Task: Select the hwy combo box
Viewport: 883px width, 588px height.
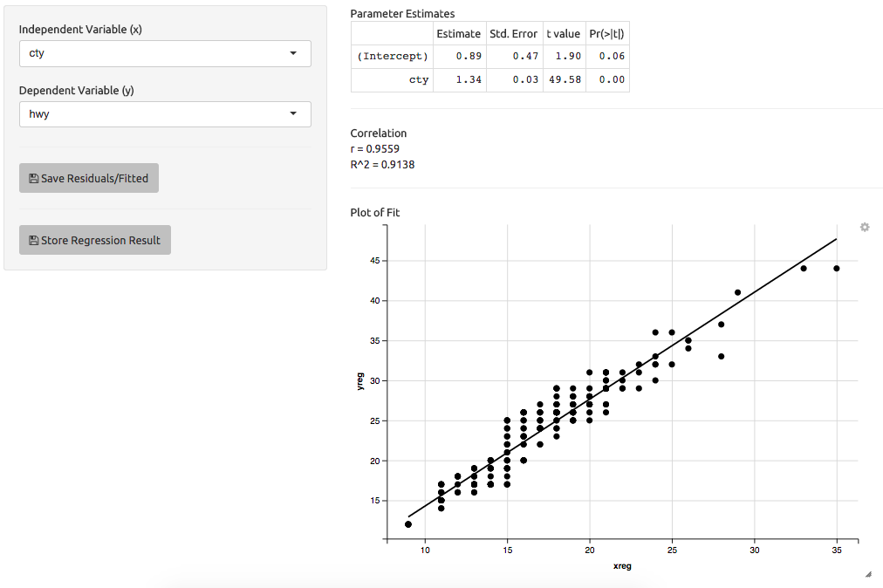Action: click(165, 113)
